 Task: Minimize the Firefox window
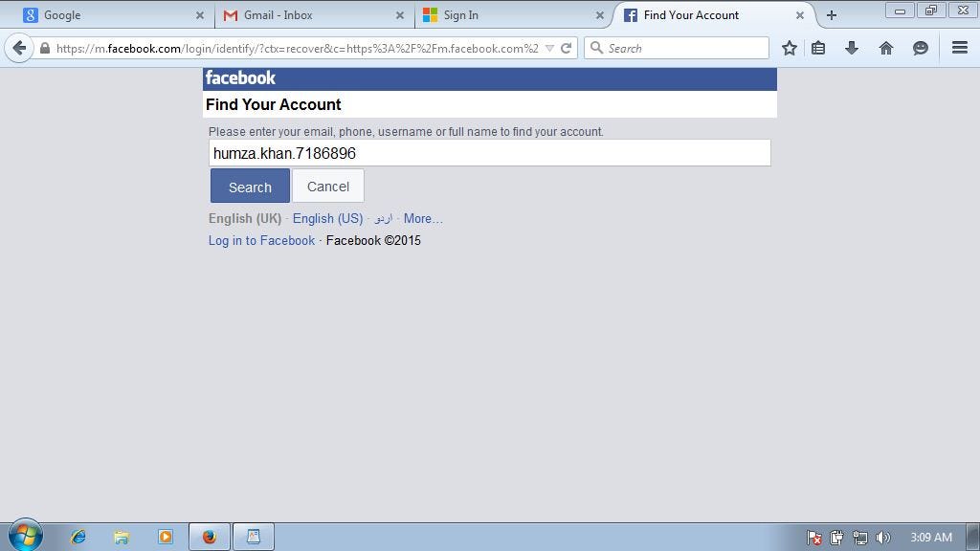900,11
